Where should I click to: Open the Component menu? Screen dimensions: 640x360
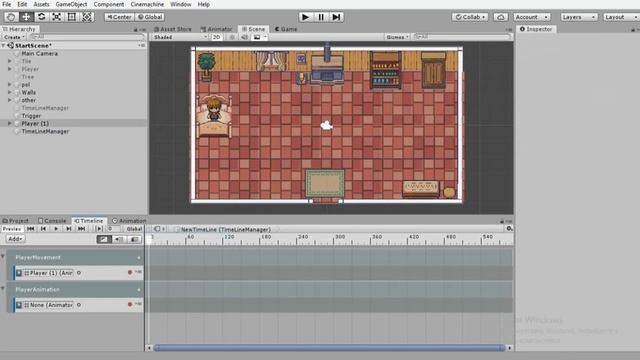tap(109, 4)
